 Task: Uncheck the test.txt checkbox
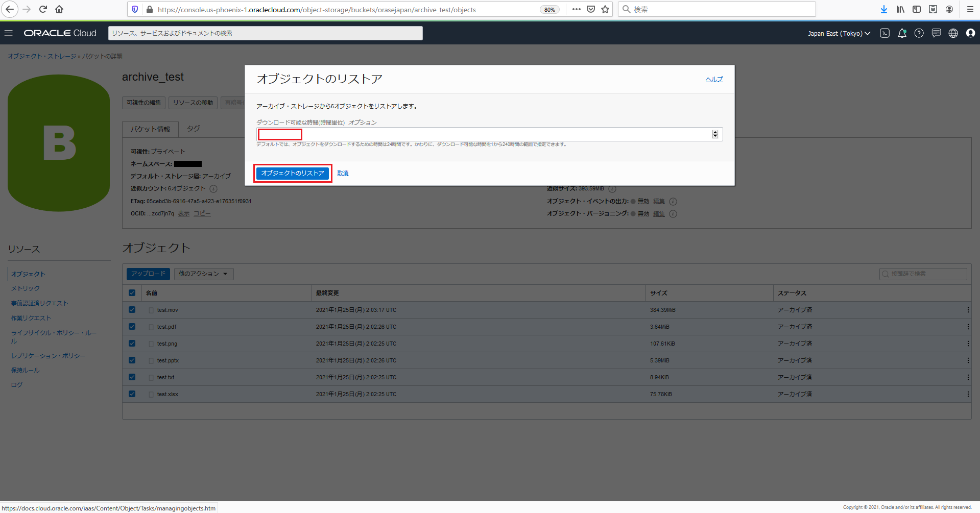click(x=132, y=377)
